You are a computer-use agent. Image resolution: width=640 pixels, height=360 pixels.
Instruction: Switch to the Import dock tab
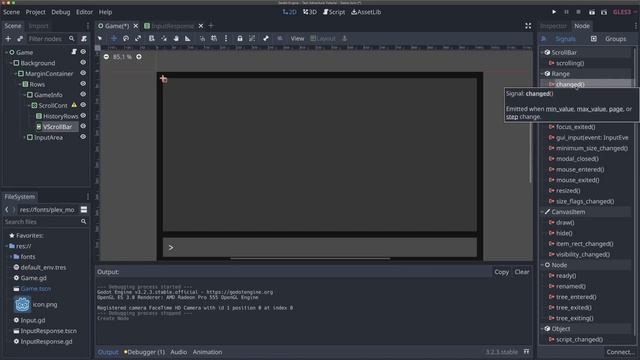38,26
